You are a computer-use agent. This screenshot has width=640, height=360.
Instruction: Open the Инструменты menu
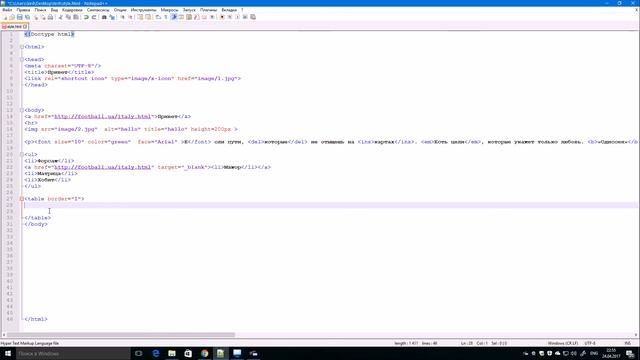pyautogui.click(x=144, y=10)
